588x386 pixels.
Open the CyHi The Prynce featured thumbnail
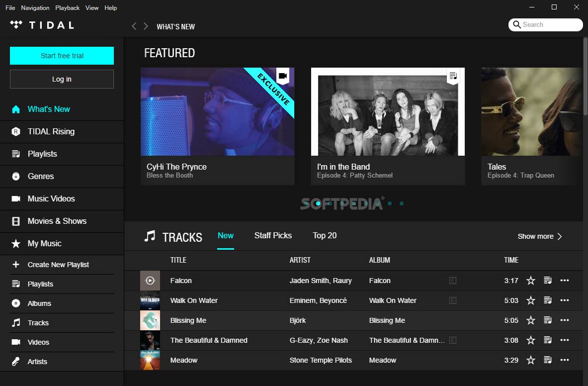[x=218, y=112]
